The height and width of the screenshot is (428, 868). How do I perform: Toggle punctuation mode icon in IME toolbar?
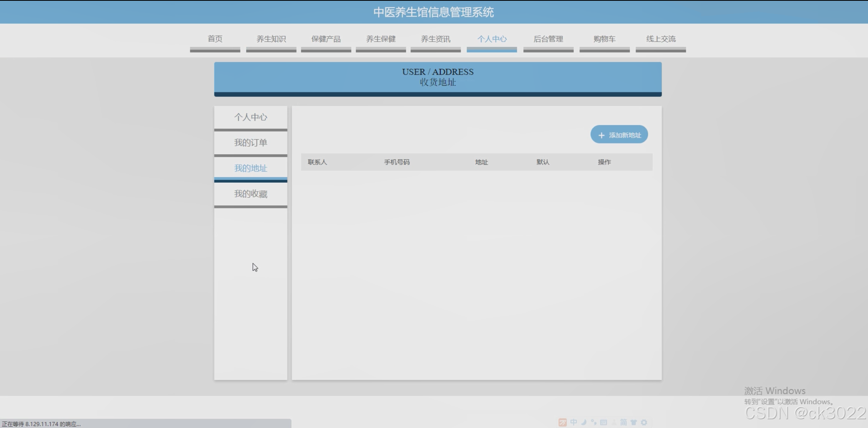point(594,422)
